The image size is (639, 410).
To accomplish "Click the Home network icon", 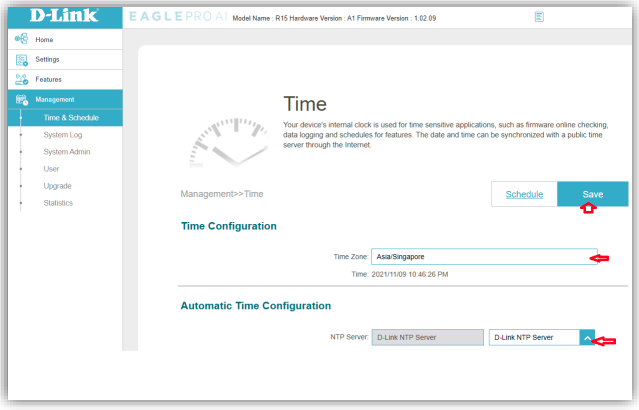I will pos(19,39).
